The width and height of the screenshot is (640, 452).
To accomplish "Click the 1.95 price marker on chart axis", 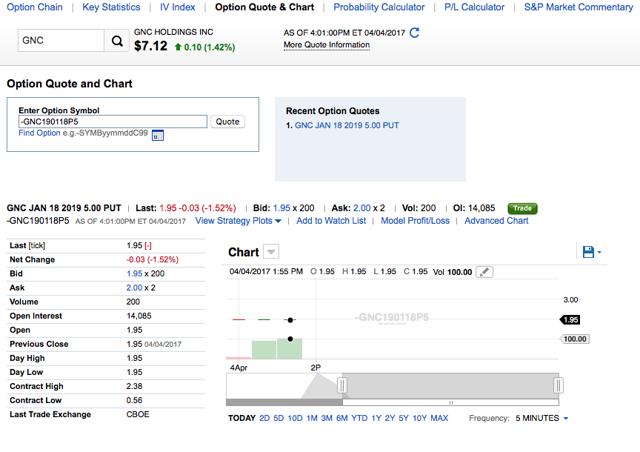I will click(x=570, y=320).
